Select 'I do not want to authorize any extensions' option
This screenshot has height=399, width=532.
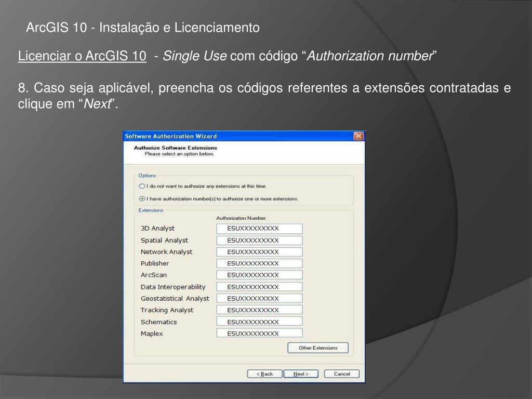click(x=142, y=186)
